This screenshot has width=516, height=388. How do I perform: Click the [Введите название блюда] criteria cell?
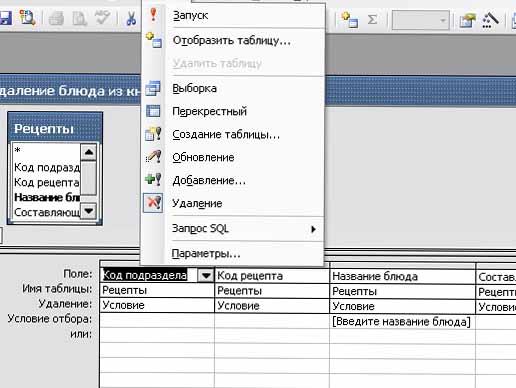click(402, 321)
